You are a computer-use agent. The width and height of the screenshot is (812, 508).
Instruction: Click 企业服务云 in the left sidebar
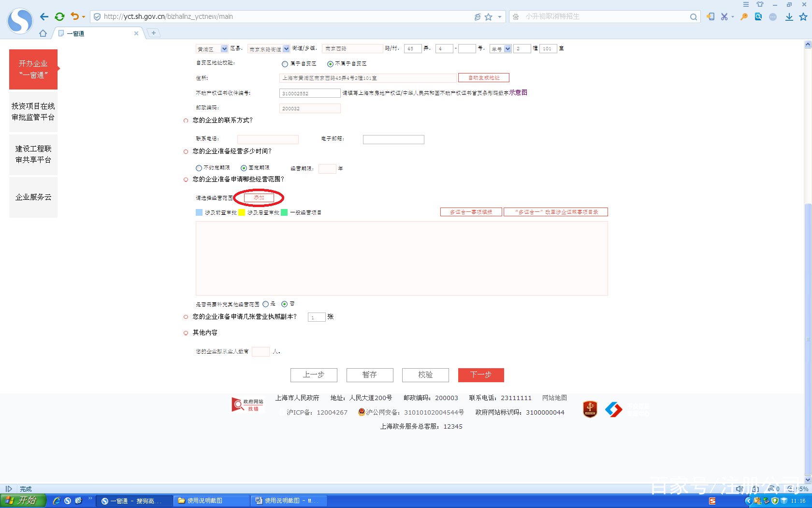point(33,197)
